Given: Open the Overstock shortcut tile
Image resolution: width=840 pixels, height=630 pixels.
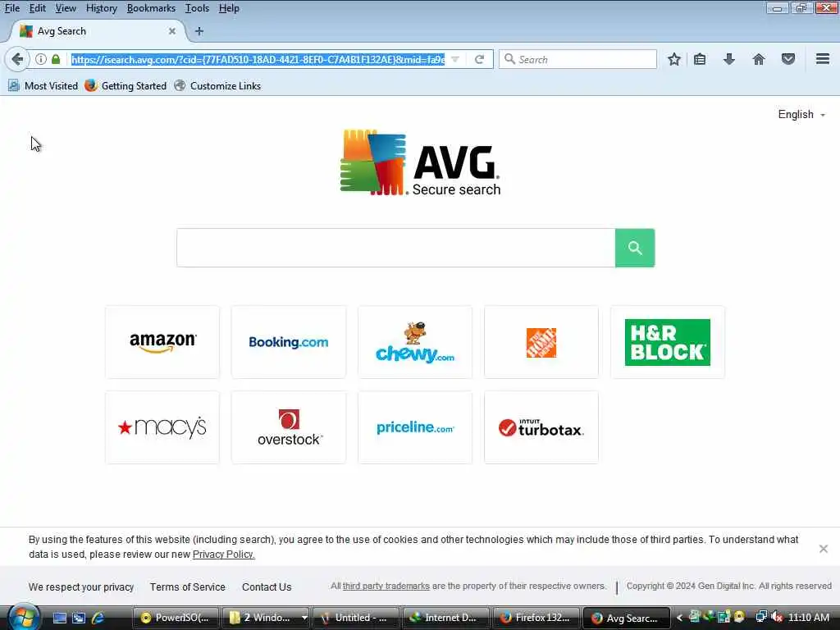Looking at the screenshot, I should click(x=289, y=427).
